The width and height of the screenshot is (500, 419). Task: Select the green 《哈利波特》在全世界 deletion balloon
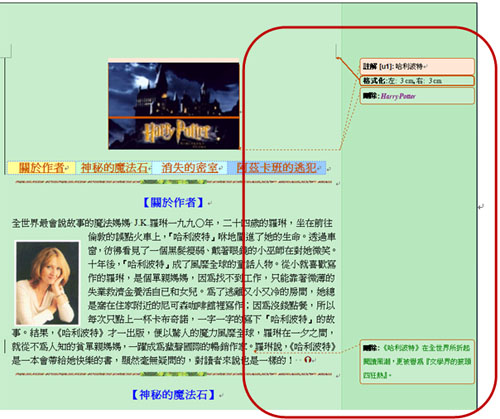[x=417, y=362]
